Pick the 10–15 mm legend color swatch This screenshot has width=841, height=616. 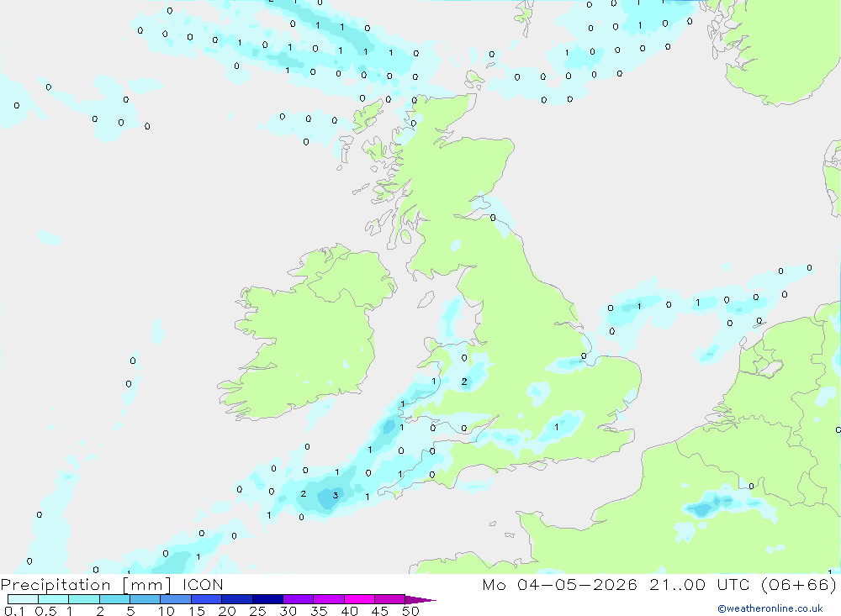pyautogui.click(x=176, y=599)
